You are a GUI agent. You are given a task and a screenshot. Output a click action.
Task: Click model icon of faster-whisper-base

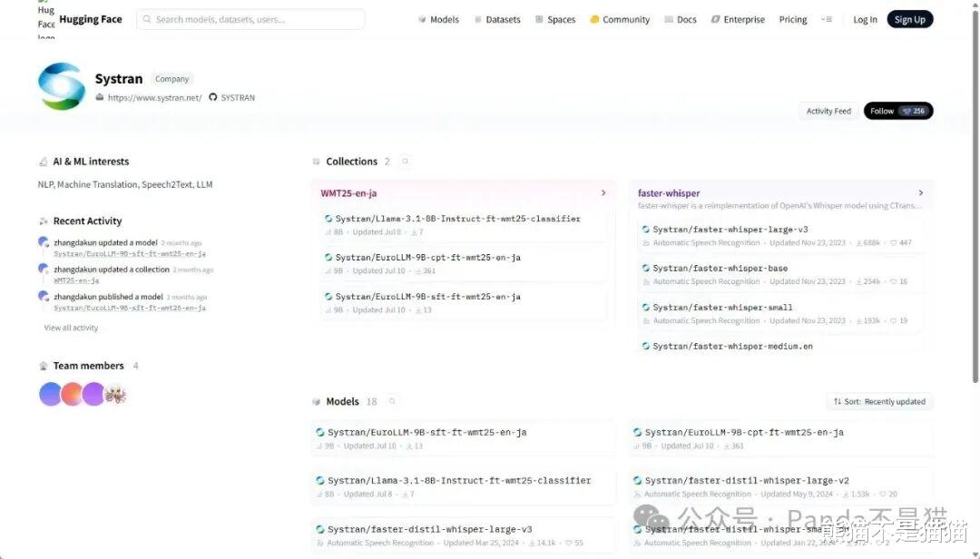tap(646, 269)
